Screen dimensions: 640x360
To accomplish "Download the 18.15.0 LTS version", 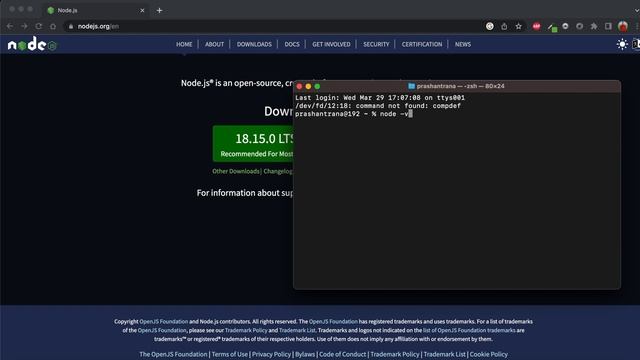I will click(253, 144).
